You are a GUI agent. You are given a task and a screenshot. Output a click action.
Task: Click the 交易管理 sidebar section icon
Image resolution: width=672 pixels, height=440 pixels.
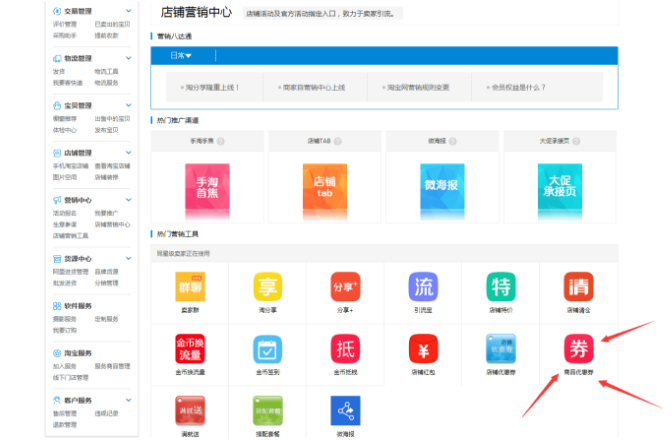(57, 11)
